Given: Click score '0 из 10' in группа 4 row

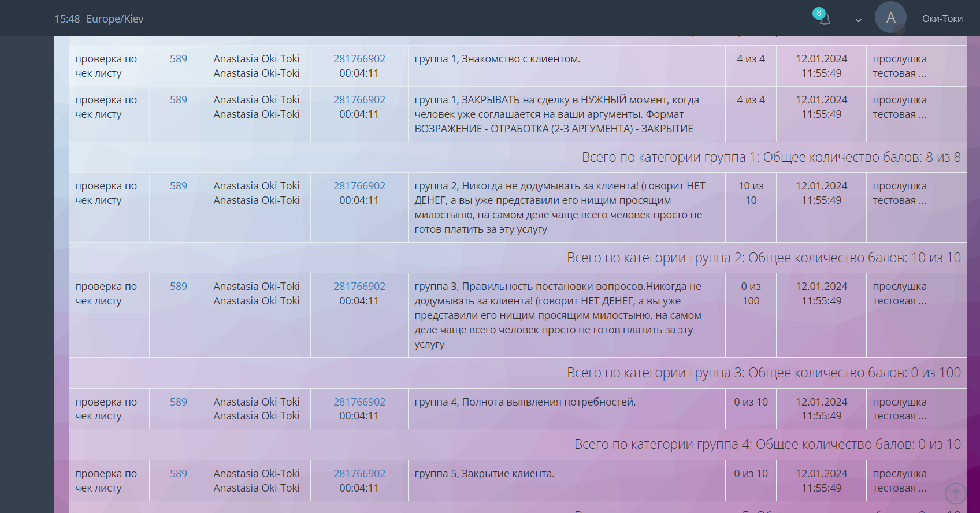Looking at the screenshot, I should 751,402.
